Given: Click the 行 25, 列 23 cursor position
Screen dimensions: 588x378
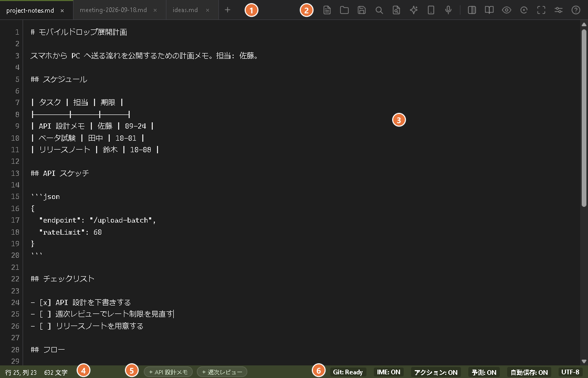Looking at the screenshot, I should [x=21, y=372].
